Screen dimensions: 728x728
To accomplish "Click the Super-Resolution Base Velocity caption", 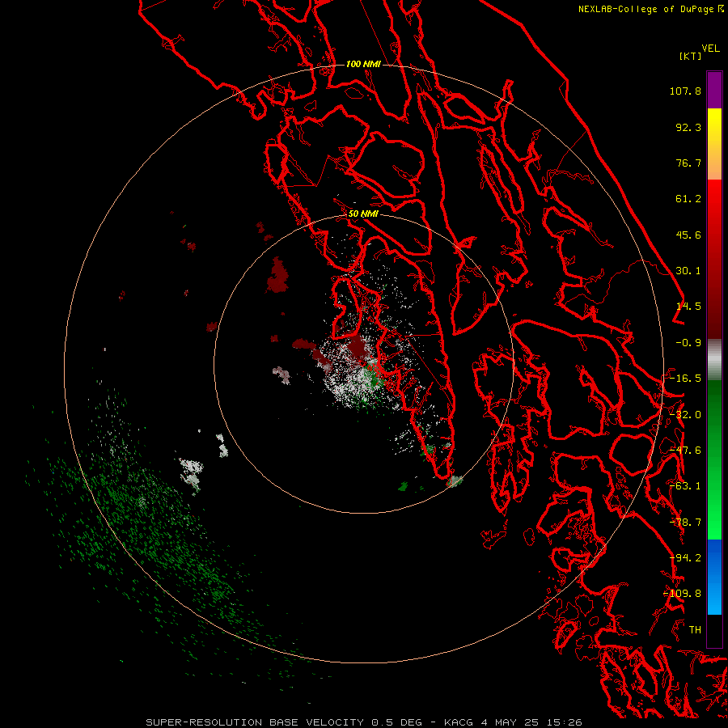I will pyautogui.click(x=364, y=722).
